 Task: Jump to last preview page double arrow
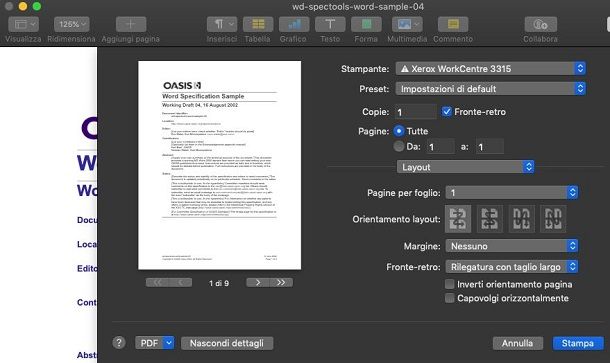click(x=281, y=283)
